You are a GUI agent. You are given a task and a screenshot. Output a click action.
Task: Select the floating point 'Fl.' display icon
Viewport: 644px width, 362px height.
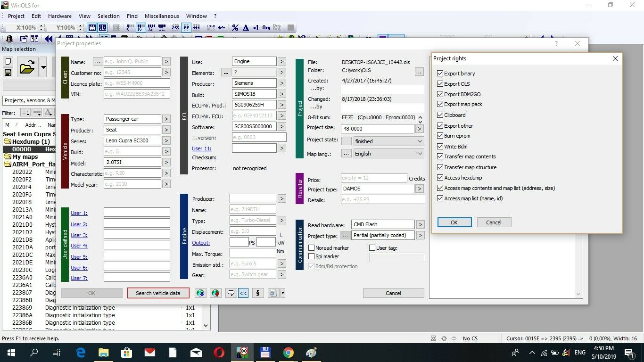(x=162, y=28)
